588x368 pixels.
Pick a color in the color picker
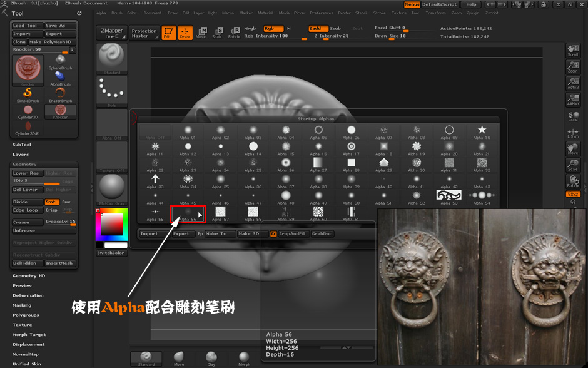point(112,224)
